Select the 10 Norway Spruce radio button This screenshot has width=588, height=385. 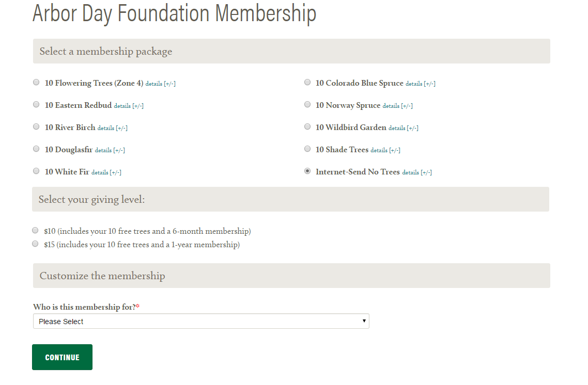pos(307,104)
